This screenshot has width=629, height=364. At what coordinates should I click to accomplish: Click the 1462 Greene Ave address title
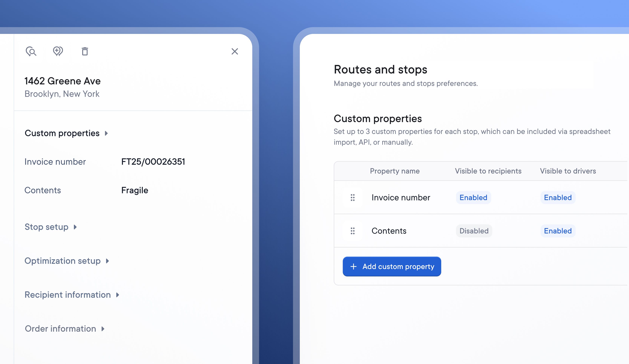pos(62,81)
